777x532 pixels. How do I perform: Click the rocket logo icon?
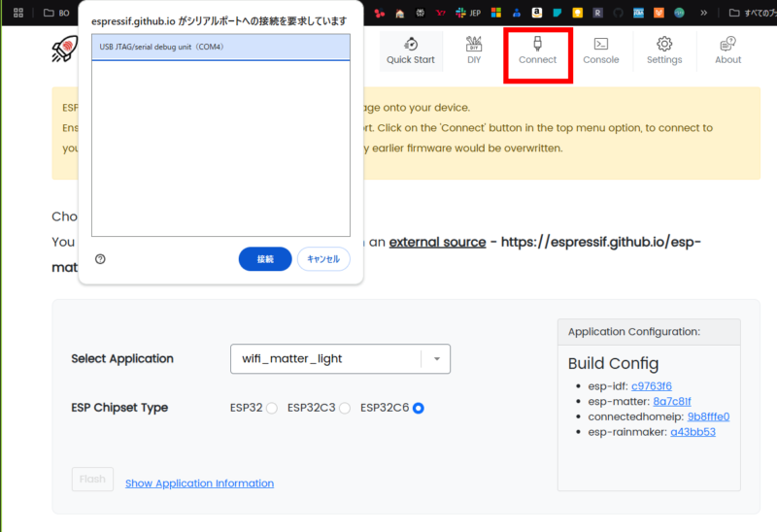(64, 50)
